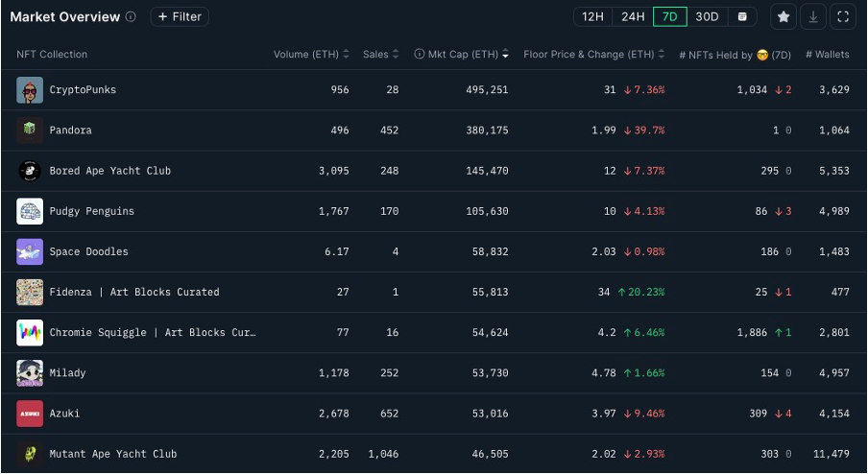
Task: Open Mutant Ape Yacht Club row
Action: coord(113,454)
